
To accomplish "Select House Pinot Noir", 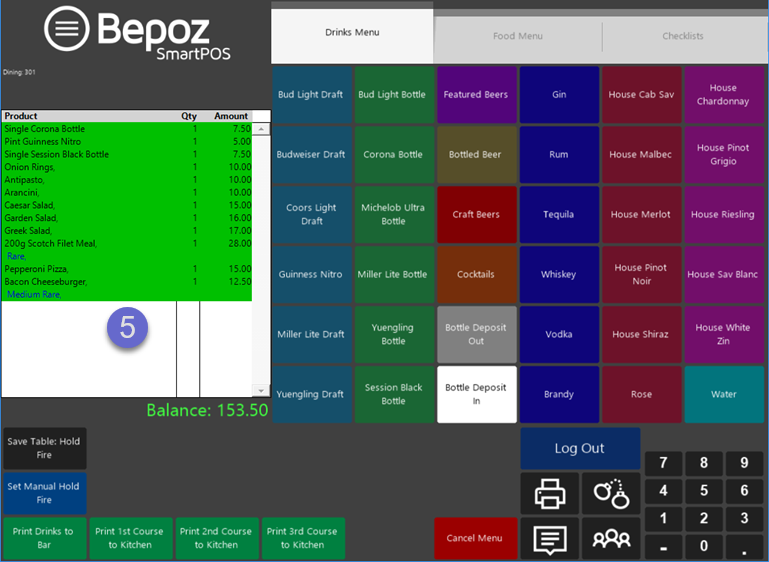I will [x=641, y=275].
